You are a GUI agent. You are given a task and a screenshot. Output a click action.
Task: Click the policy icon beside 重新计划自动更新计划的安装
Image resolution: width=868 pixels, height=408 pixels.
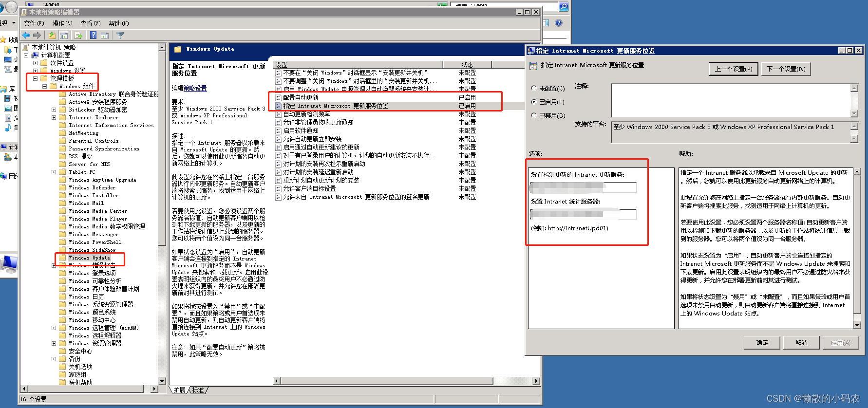coord(279,180)
